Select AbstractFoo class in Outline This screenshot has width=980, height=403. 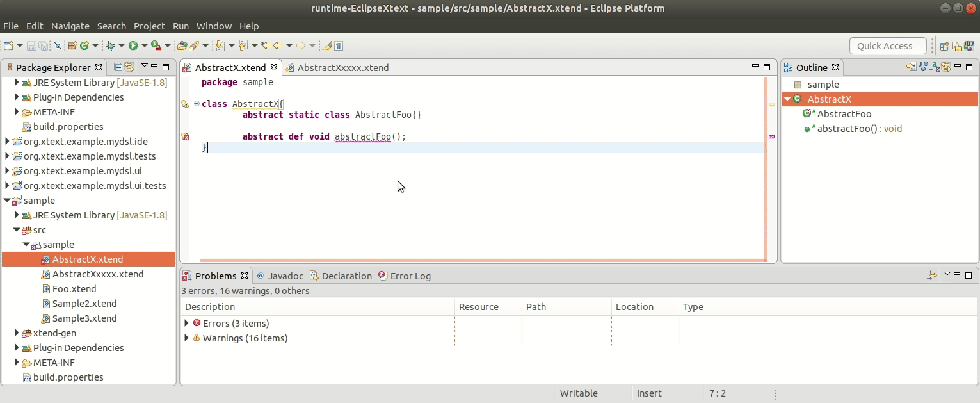click(844, 114)
